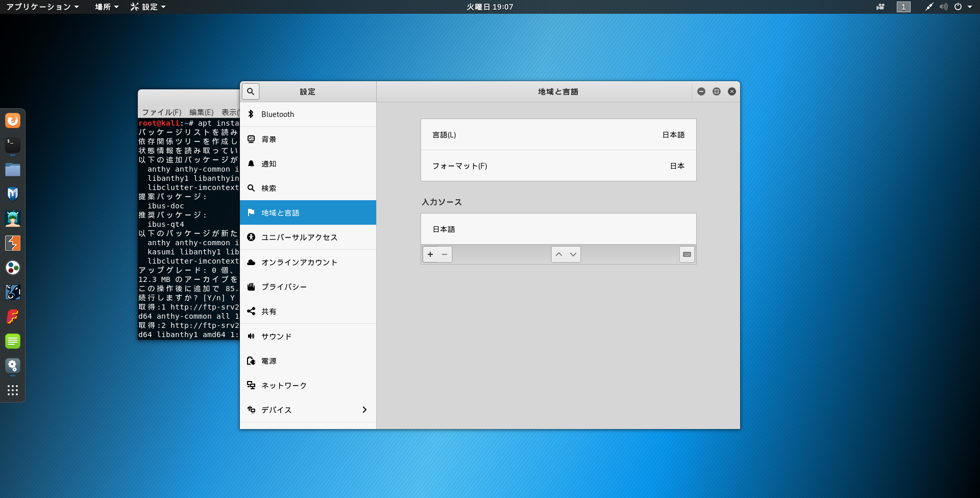Open 電源 (Power) settings panel
The height and width of the screenshot is (498, 980).
[x=308, y=361]
